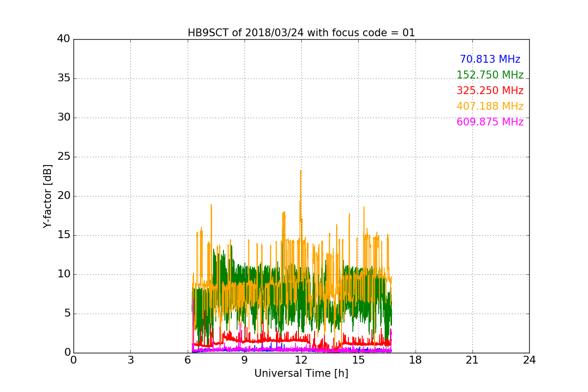The width and height of the screenshot is (588, 392).
Task: Click the y-axis tick label 20
Action: click(x=64, y=196)
